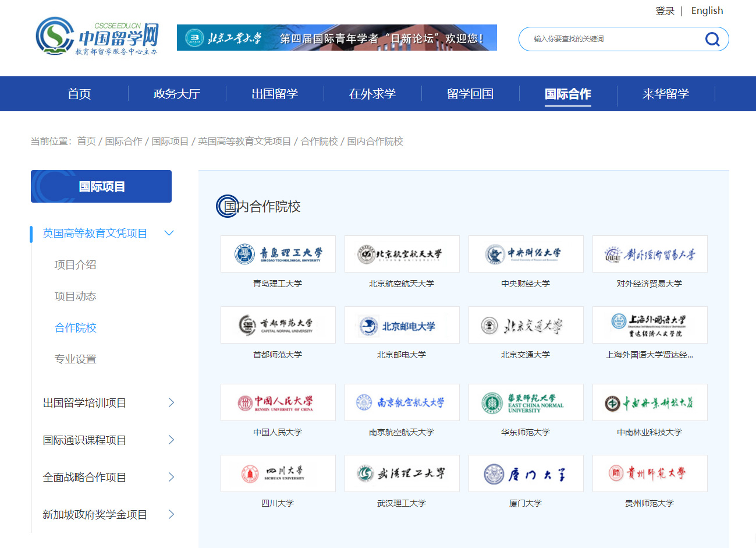The width and height of the screenshot is (756, 548).
Task: Go to the 来华留学 navigation tab
Action: tap(665, 94)
